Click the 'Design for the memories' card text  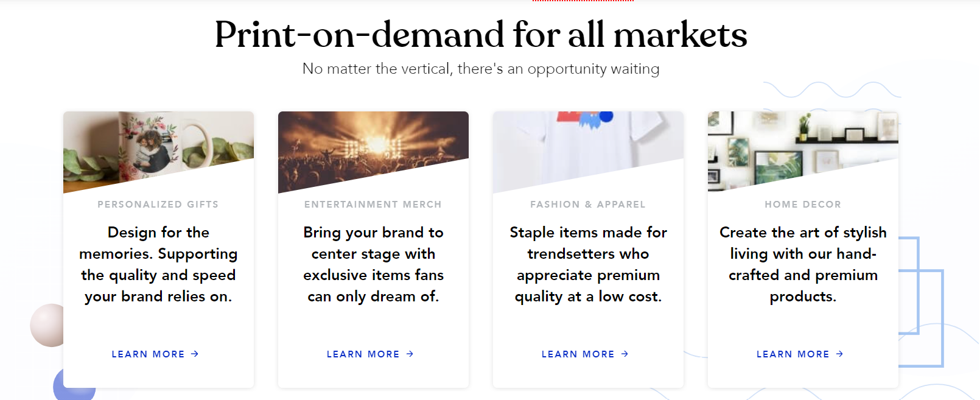158,264
